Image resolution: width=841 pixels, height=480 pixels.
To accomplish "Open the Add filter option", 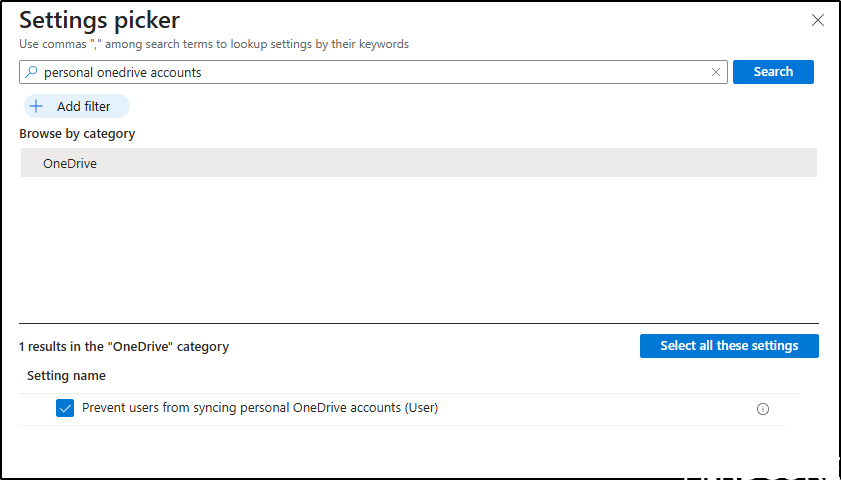I will click(76, 107).
